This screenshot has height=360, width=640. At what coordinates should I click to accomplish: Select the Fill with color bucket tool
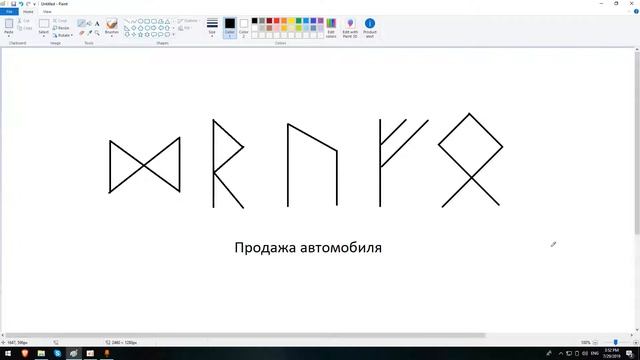[89, 23]
